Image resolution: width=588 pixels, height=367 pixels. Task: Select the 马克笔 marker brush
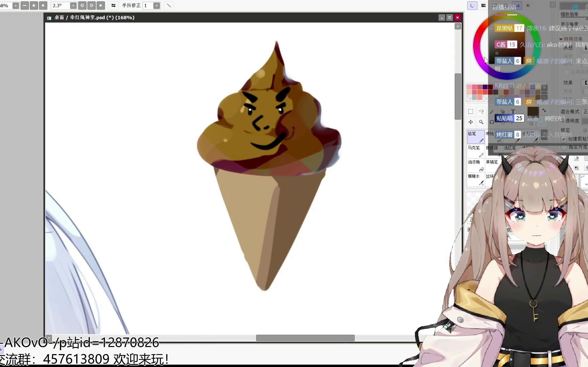476,151
